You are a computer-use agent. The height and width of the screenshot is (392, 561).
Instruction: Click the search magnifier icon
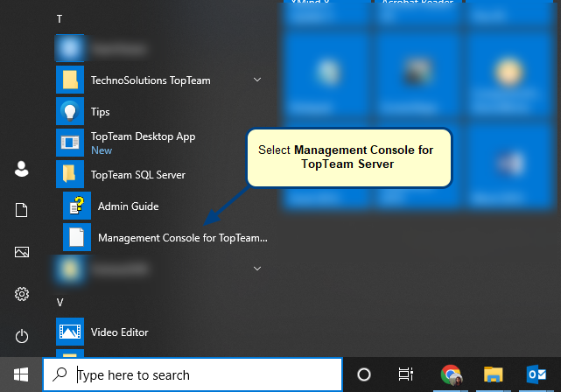(x=60, y=374)
